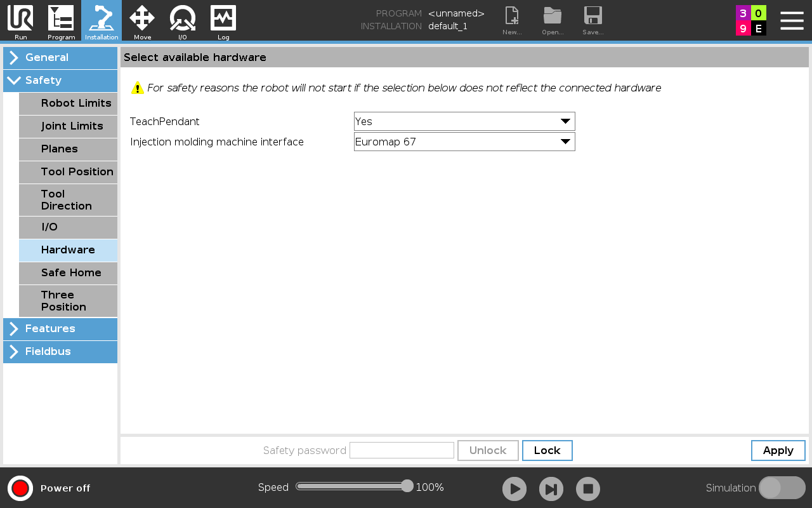Expand the Features section
Screen dimensions: 812x508
pos(60,329)
